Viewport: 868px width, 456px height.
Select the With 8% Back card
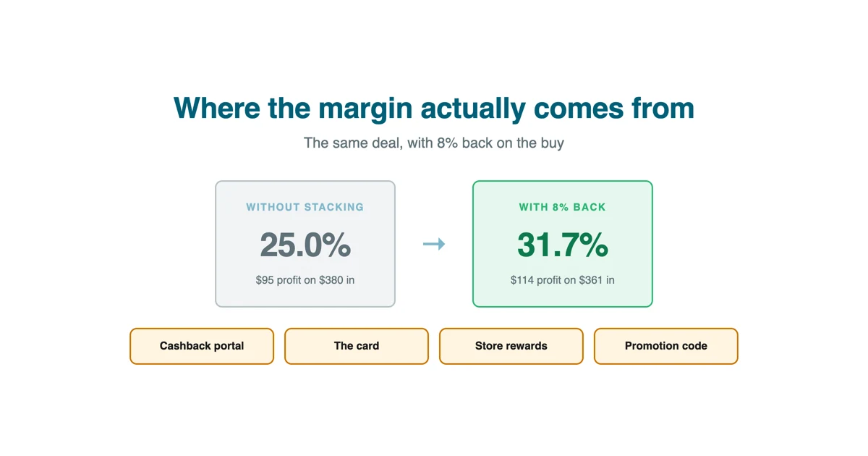click(563, 244)
